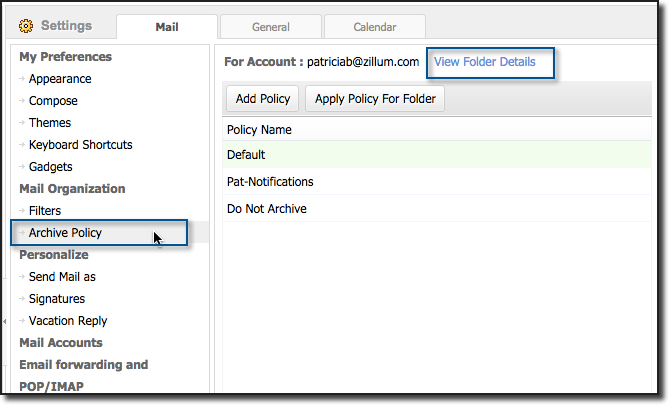Select Themes in the sidebar
The height and width of the screenshot is (405, 669).
pos(49,123)
